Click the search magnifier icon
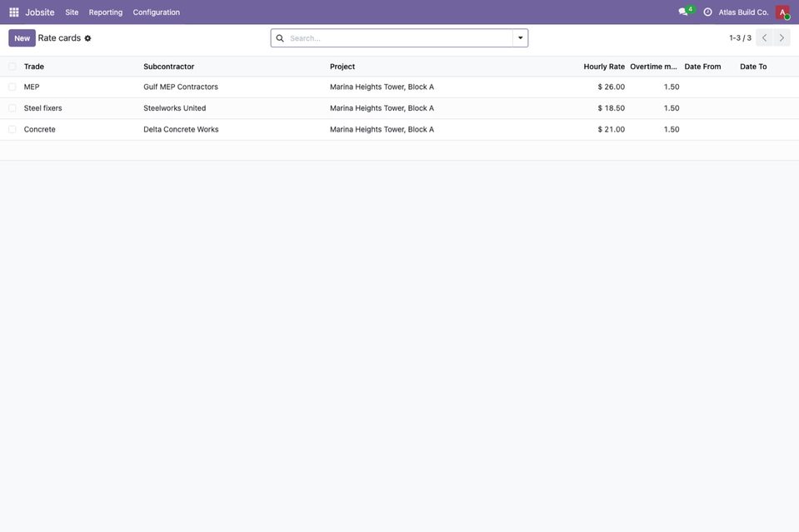Viewport: 799px width, 532px height. point(280,38)
